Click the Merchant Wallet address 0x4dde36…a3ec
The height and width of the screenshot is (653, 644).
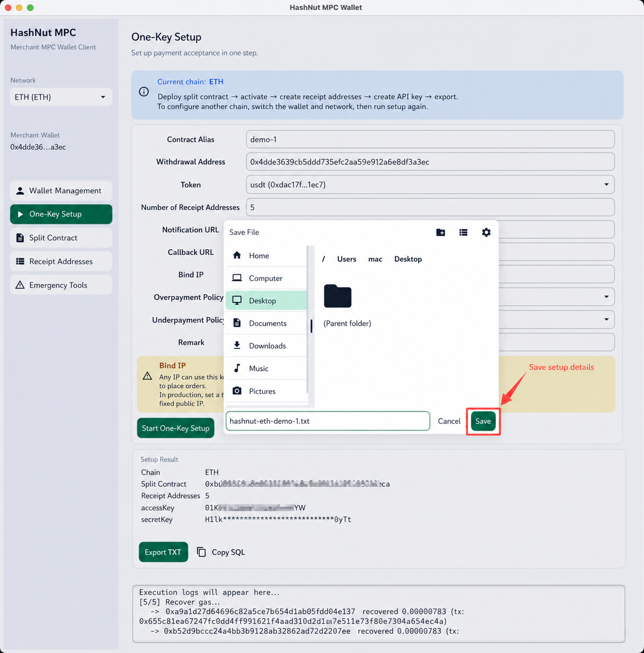(38, 147)
